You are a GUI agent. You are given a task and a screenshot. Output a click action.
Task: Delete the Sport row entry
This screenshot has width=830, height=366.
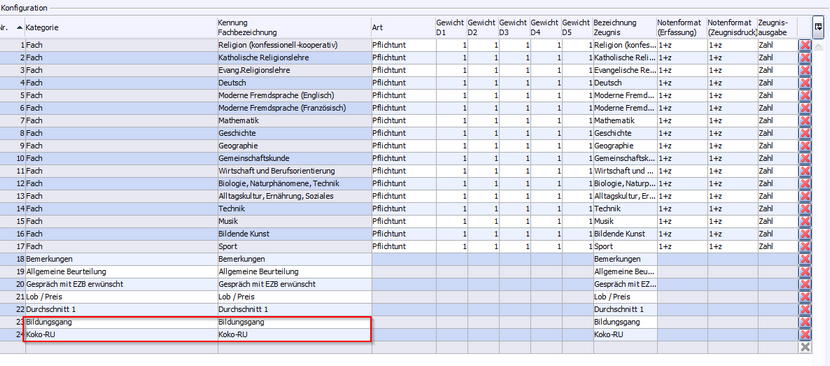click(805, 246)
